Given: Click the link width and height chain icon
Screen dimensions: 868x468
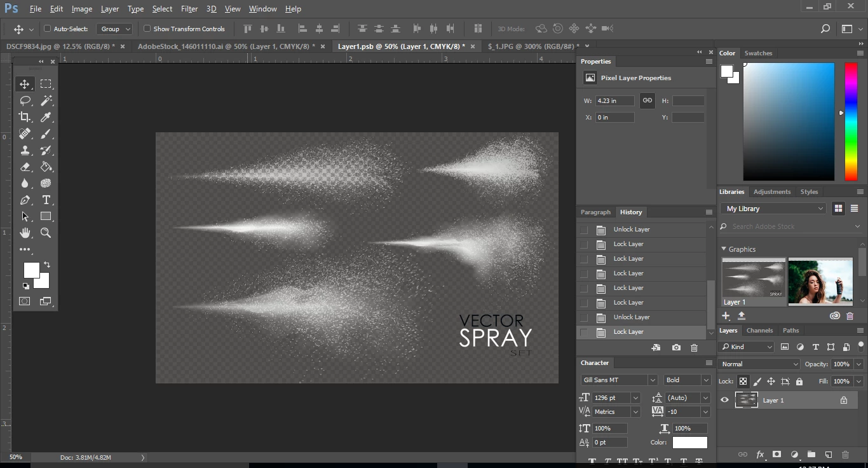Looking at the screenshot, I should click(647, 100).
